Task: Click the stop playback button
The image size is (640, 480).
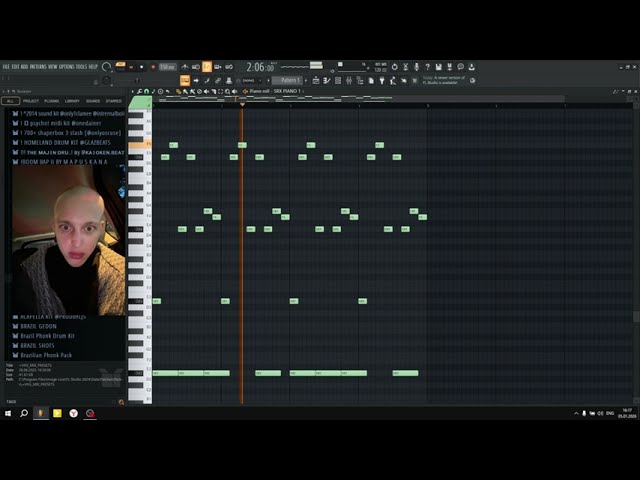Action: (x=142, y=67)
